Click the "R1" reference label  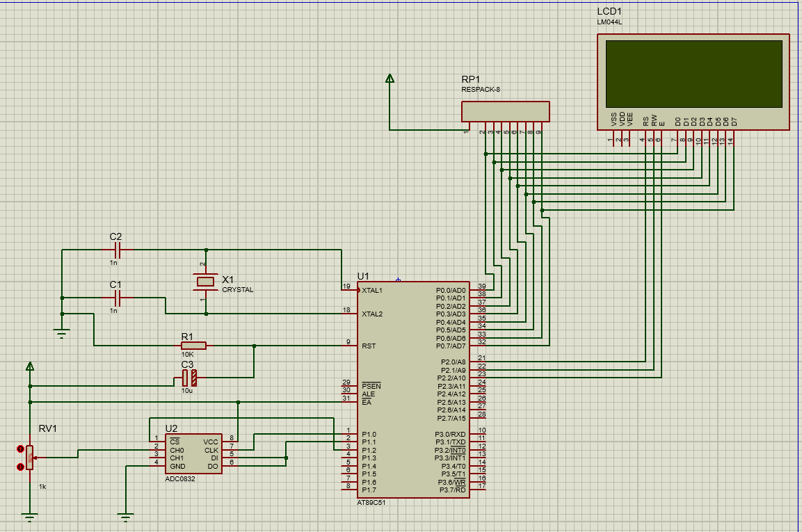pos(187,337)
